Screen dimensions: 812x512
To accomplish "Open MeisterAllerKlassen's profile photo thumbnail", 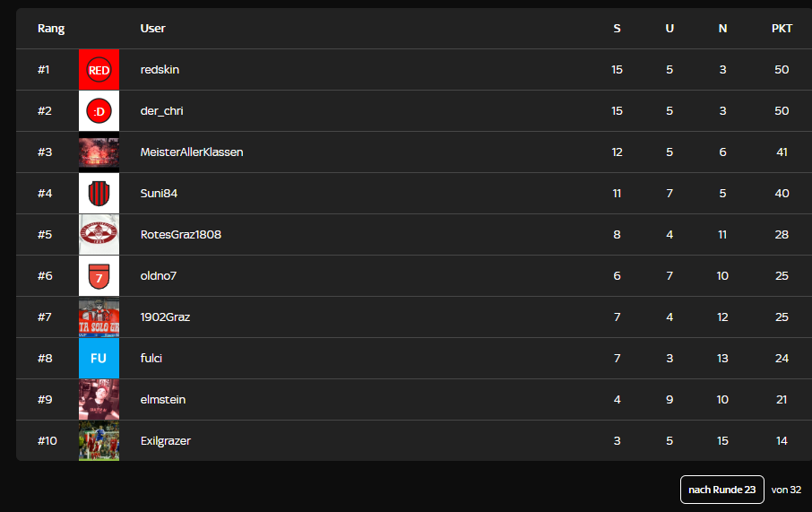I will [x=99, y=152].
